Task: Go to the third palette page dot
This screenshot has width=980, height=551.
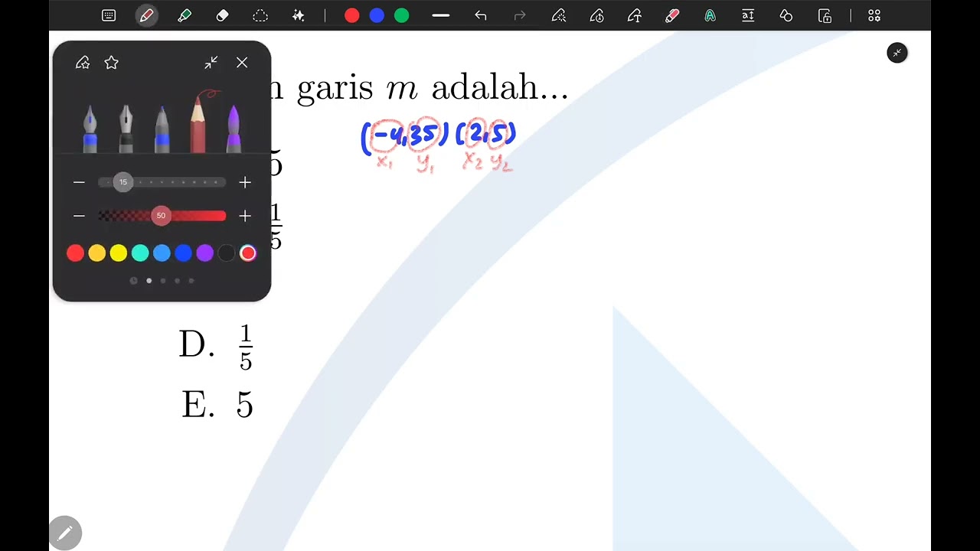Action: click(x=163, y=281)
